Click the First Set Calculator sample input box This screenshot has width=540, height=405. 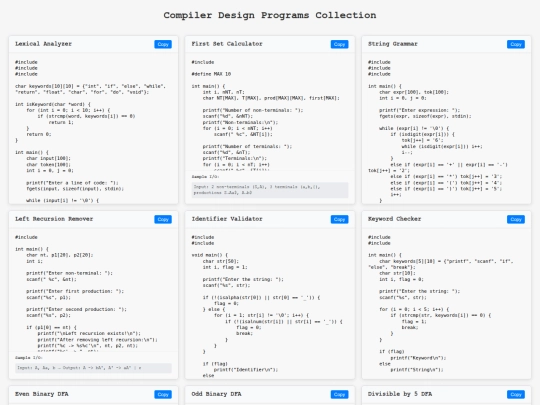pos(270,190)
